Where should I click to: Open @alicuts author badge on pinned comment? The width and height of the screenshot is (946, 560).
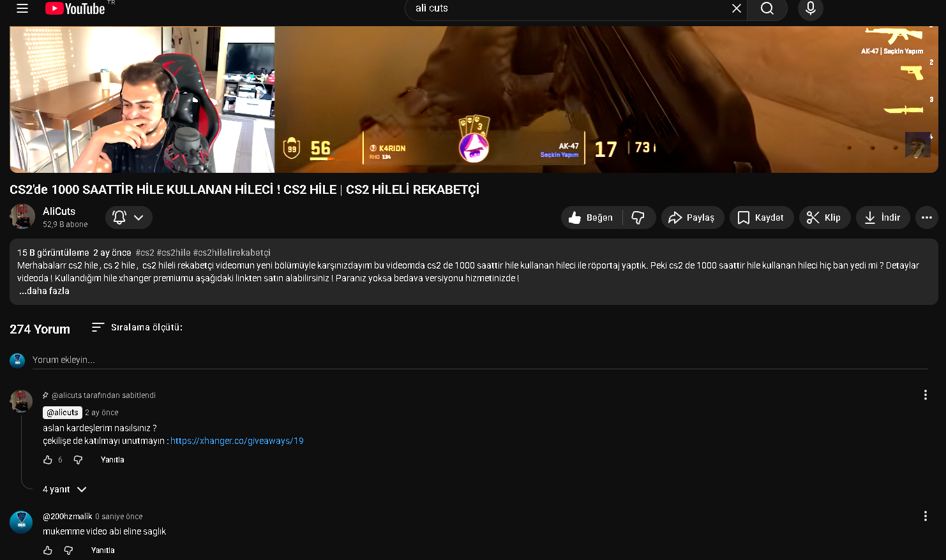coord(63,413)
